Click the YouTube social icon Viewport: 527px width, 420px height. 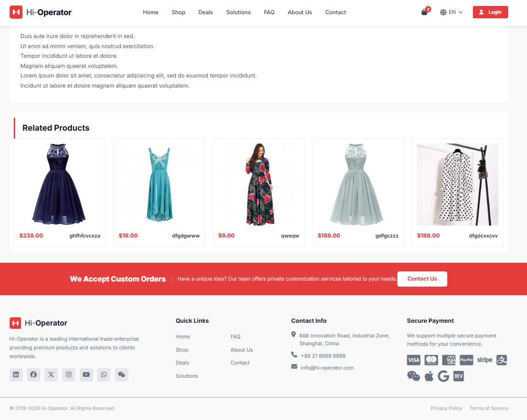tap(86, 375)
